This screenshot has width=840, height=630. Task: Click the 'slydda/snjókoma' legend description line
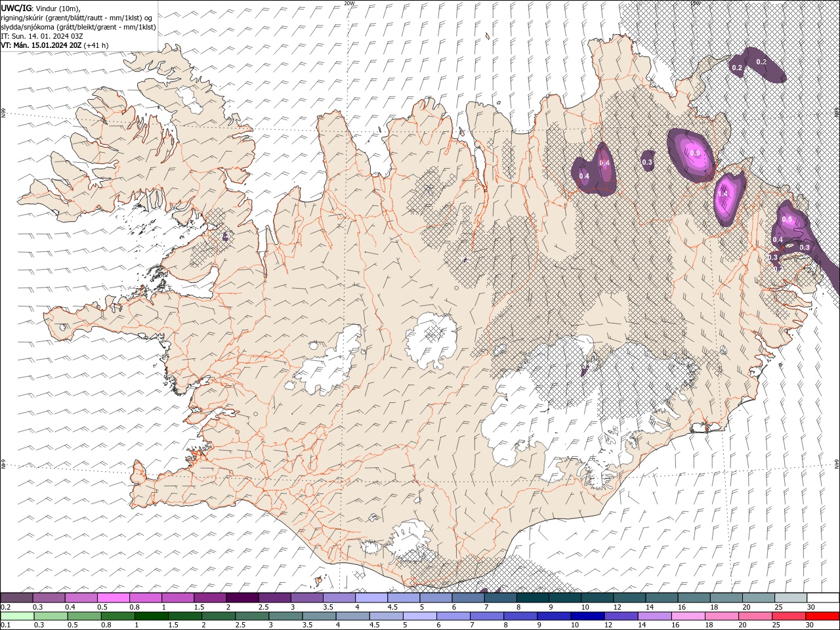click(x=79, y=27)
